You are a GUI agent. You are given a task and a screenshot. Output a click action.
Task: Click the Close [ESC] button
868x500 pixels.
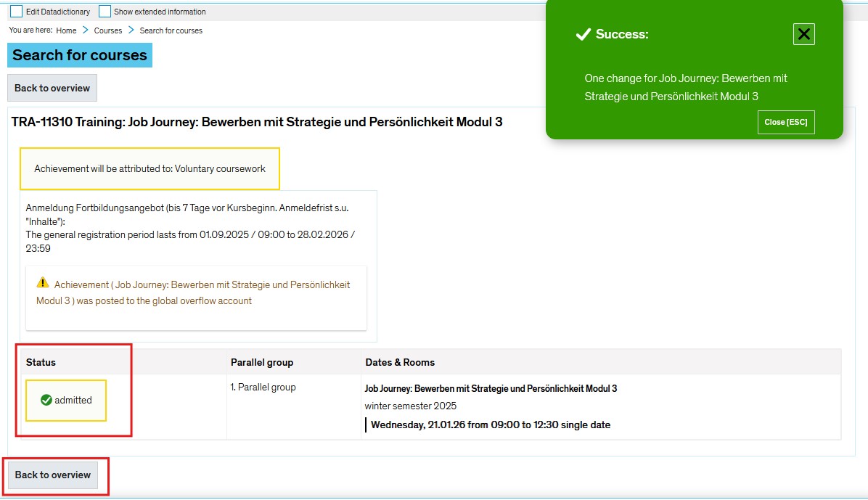coord(785,123)
